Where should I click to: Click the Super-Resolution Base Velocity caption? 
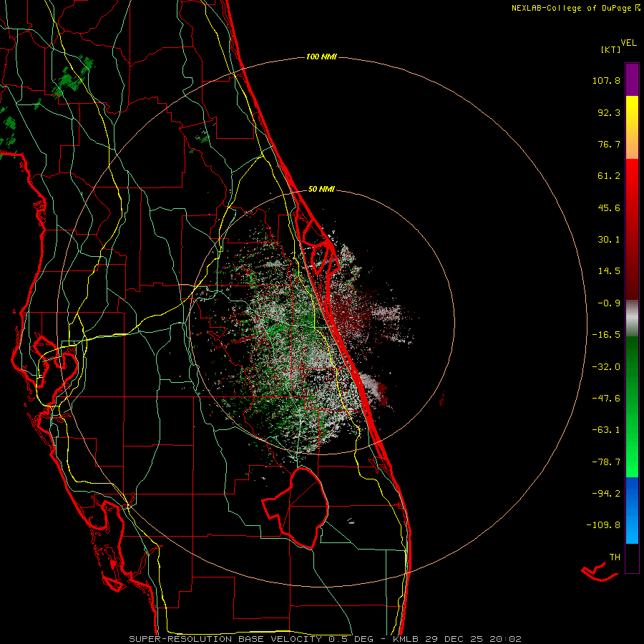325,639
